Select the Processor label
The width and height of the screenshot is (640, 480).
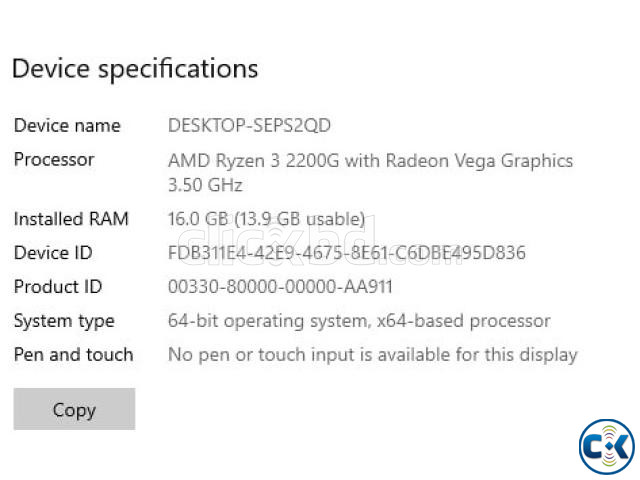pos(54,160)
